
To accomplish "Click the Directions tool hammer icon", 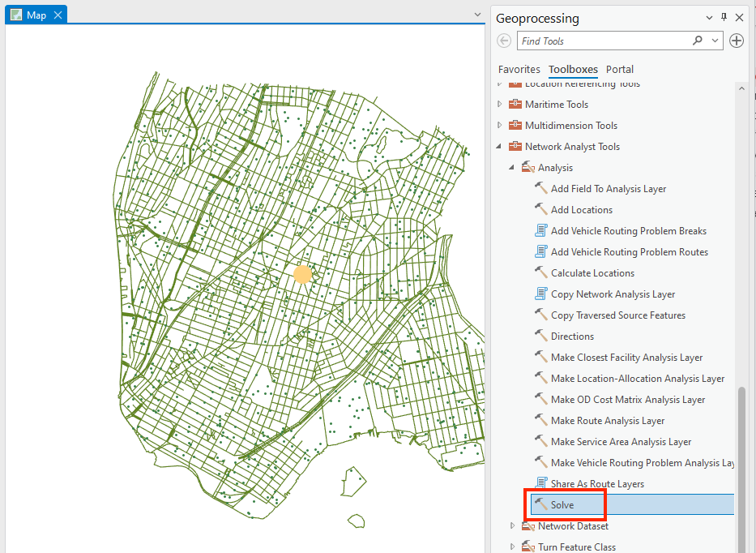I will [541, 336].
